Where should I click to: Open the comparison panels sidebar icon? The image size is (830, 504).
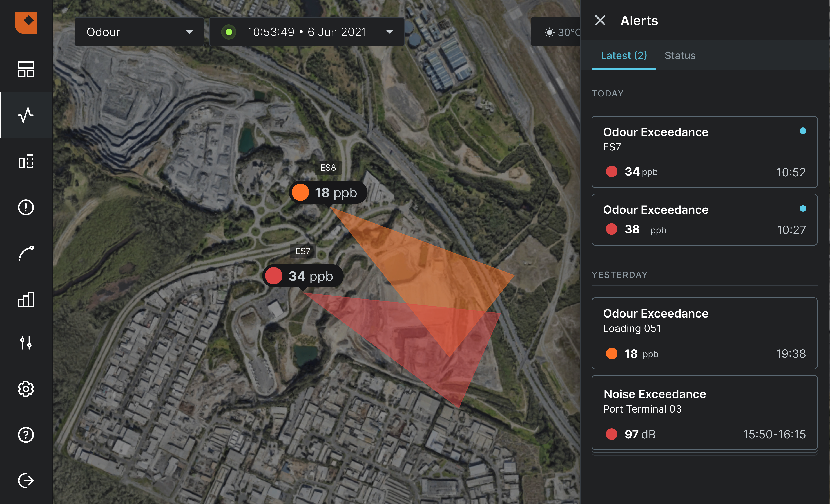click(x=26, y=161)
